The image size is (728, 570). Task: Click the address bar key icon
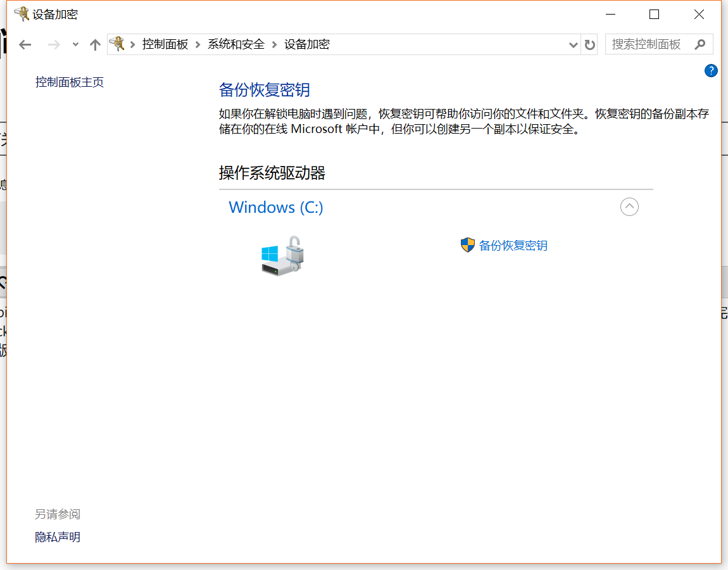pyautogui.click(x=117, y=44)
